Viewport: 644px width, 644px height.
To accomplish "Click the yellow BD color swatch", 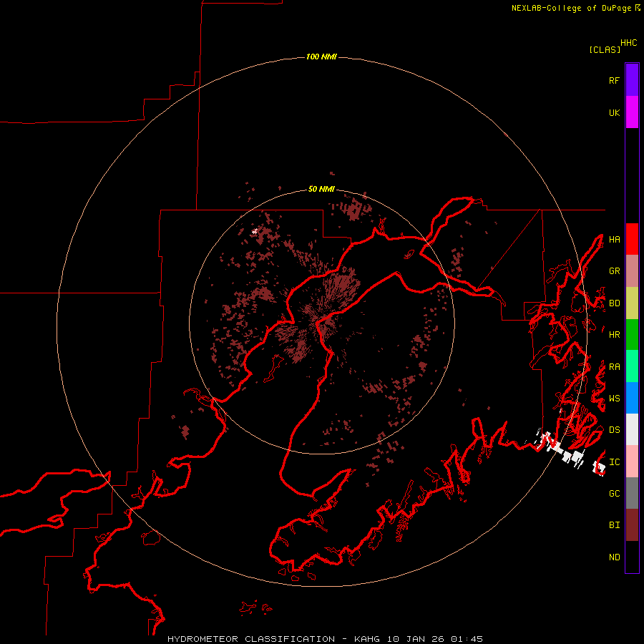I will 632,303.
